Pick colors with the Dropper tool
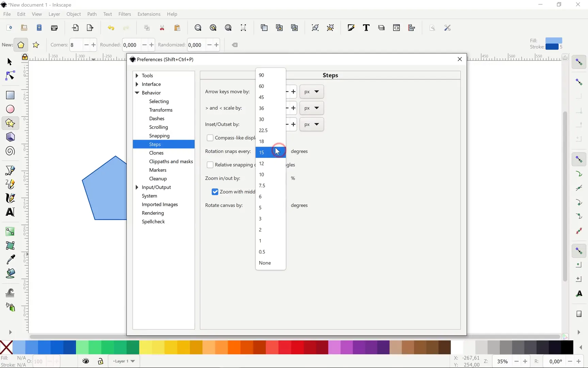 [10, 260]
